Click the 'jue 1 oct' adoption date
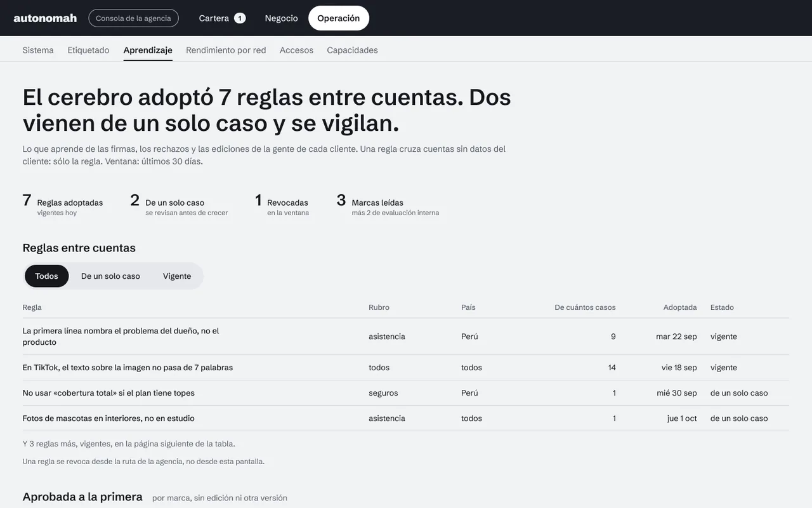812x508 pixels. coord(682,418)
